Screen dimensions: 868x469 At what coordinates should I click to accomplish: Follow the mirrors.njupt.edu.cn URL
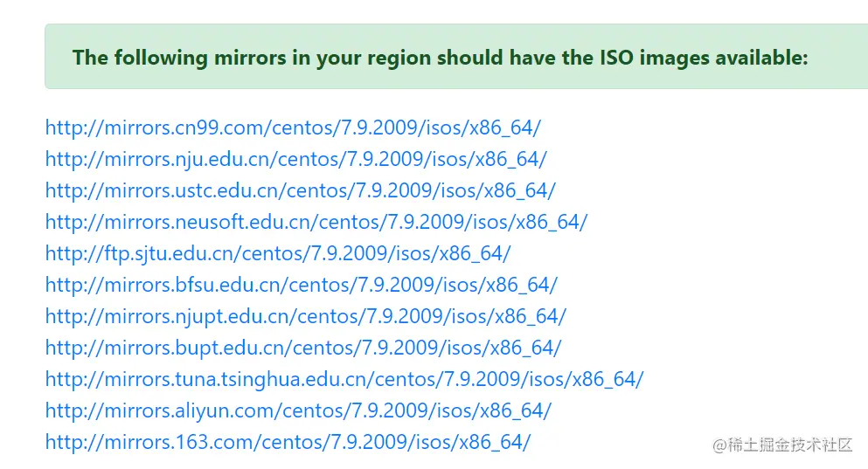point(305,316)
